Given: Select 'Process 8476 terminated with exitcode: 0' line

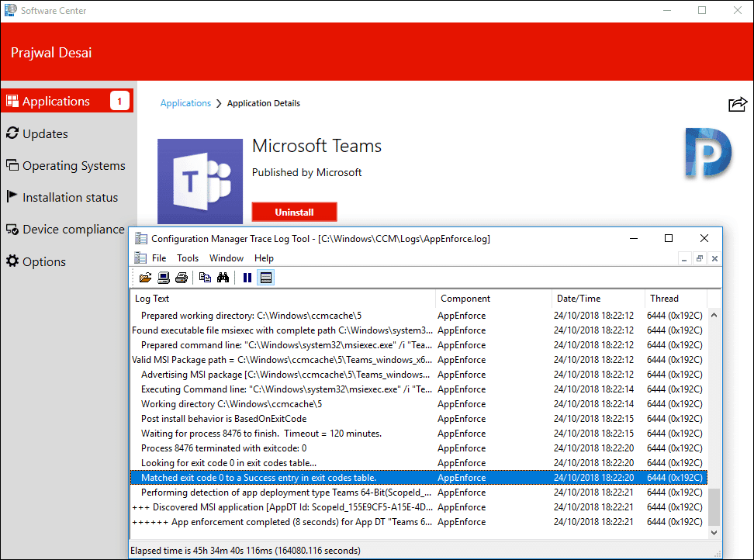Looking at the screenshot, I should [419, 448].
